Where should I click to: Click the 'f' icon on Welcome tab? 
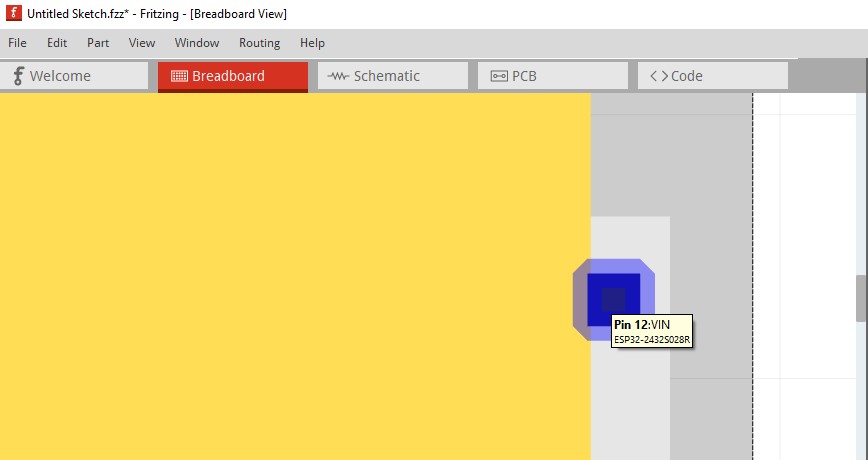[17, 76]
